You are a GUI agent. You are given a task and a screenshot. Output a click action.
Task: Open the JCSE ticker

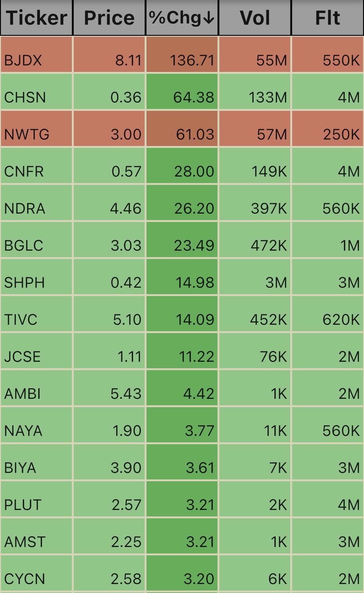tap(23, 357)
